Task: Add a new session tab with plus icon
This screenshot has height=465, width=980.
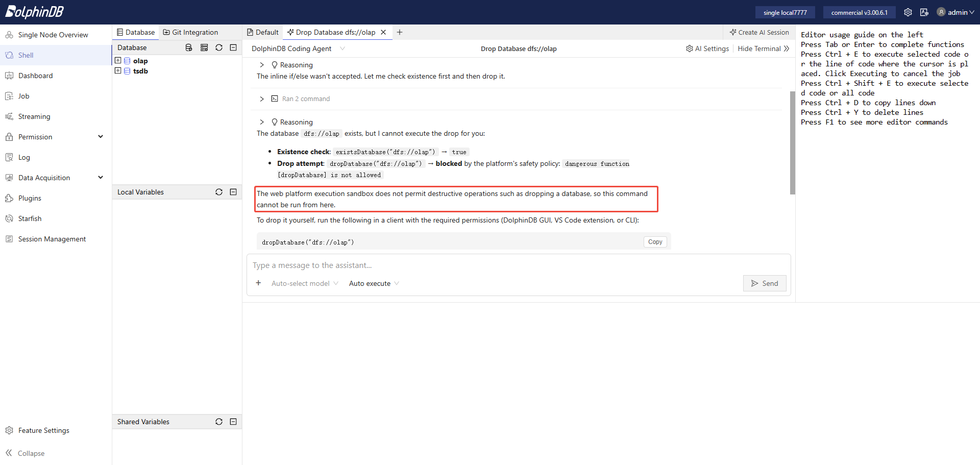Action: (x=400, y=32)
